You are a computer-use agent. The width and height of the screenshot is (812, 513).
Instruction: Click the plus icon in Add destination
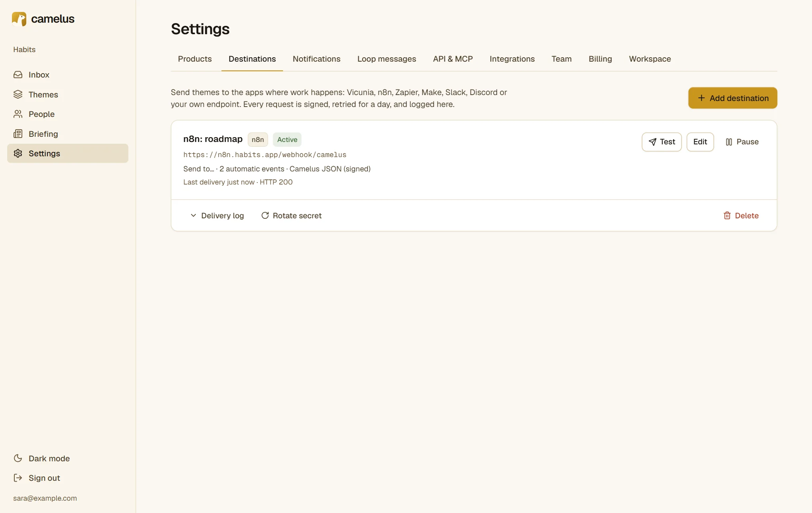(x=701, y=98)
